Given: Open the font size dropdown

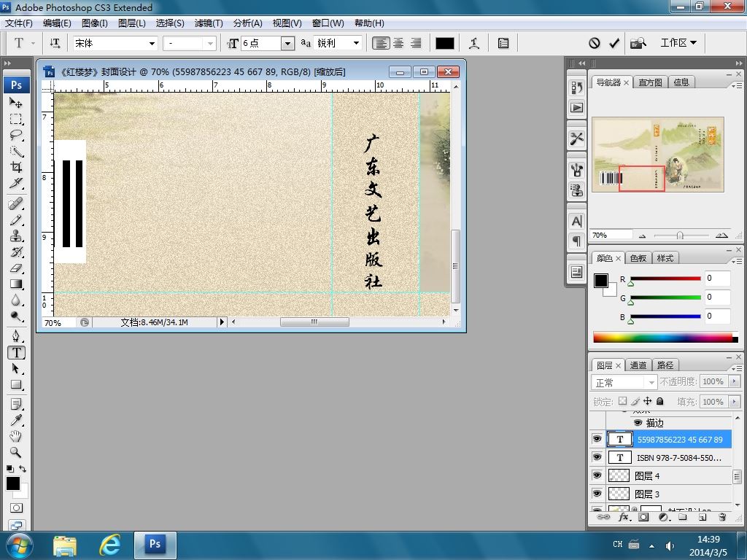Looking at the screenshot, I should tap(287, 43).
